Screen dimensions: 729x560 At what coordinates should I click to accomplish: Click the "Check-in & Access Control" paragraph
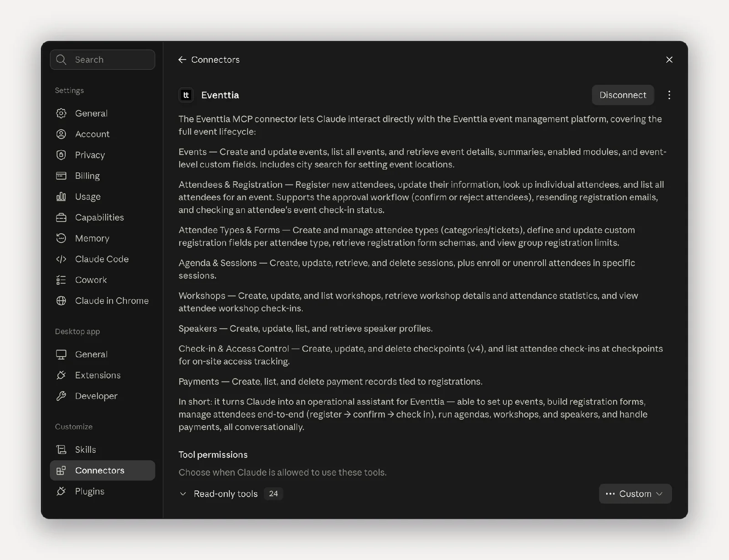tap(421, 355)
